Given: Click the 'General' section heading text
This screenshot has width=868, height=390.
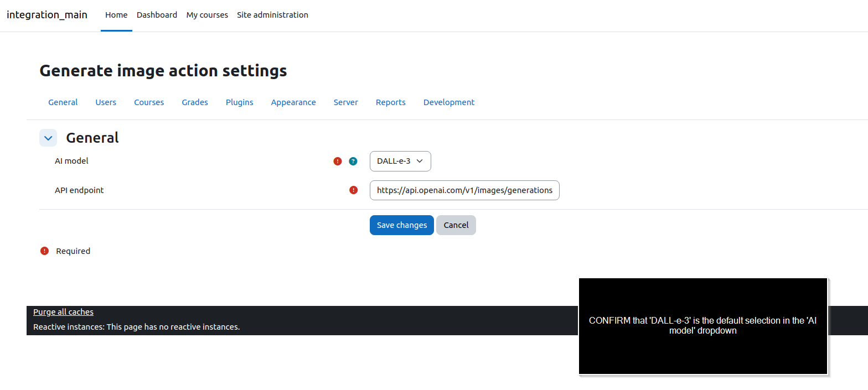Looking at the screenshot, I should point(92,138).
